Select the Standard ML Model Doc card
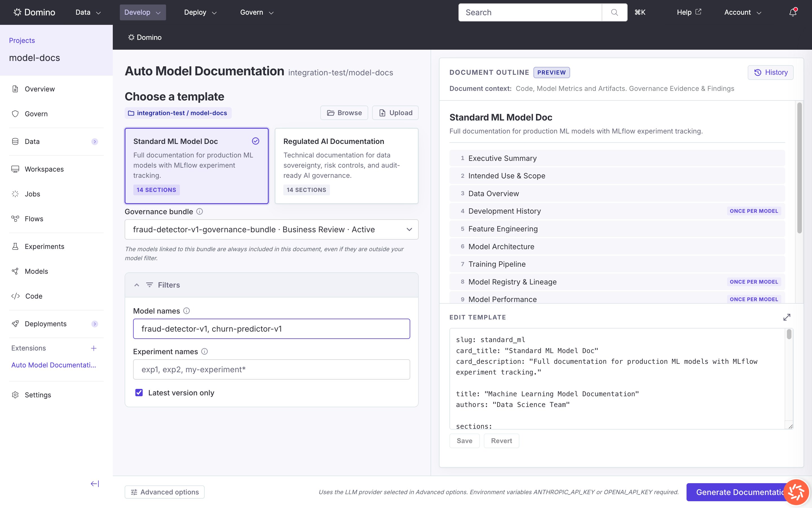Viewport: 812px width, 508px height. point(197,166)
